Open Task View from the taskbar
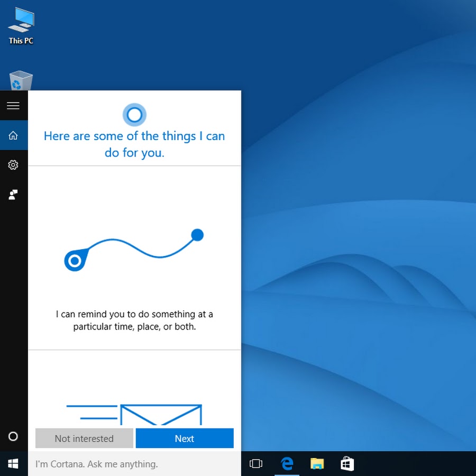476x476 pixels. [256, 464]
